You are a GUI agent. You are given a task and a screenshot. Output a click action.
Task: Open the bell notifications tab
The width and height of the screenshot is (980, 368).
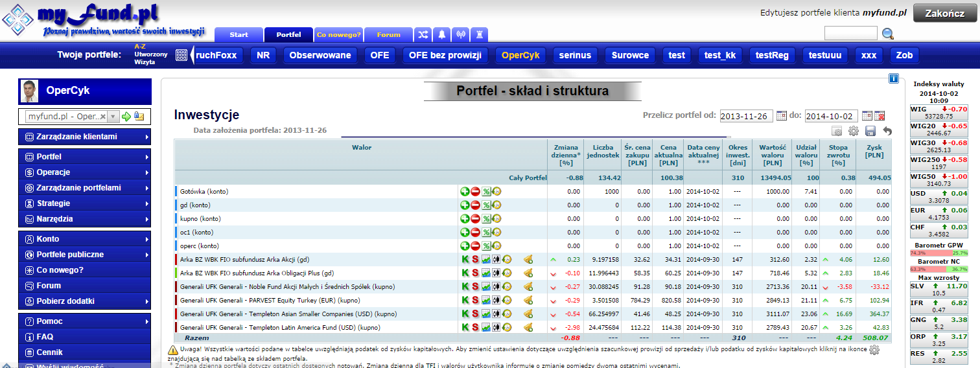[442, 34]
